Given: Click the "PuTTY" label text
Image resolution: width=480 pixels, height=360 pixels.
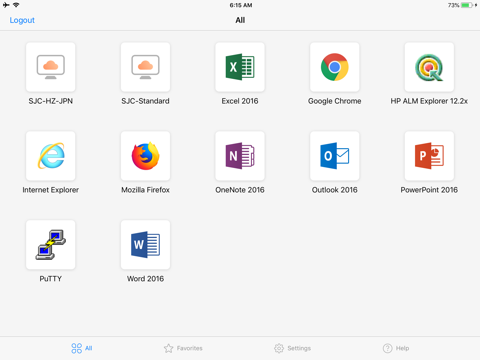Looking at the screenshot, I should click(x=51, y=279).
